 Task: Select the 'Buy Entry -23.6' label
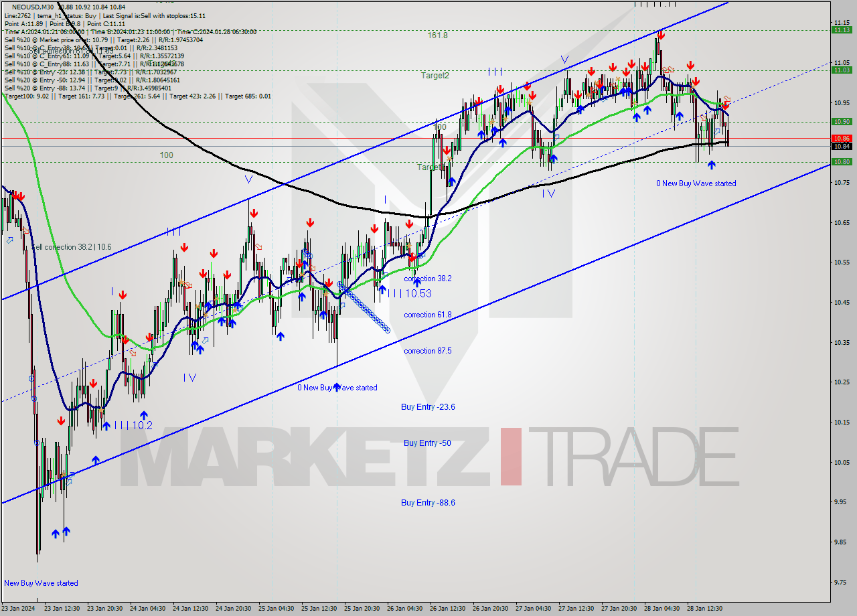[x=428, y=407]
